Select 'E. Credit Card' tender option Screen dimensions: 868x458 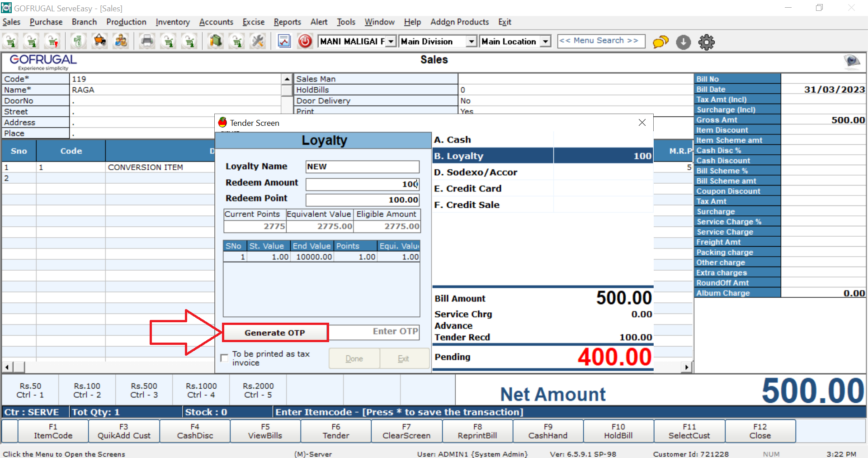(x=542, y=189)
